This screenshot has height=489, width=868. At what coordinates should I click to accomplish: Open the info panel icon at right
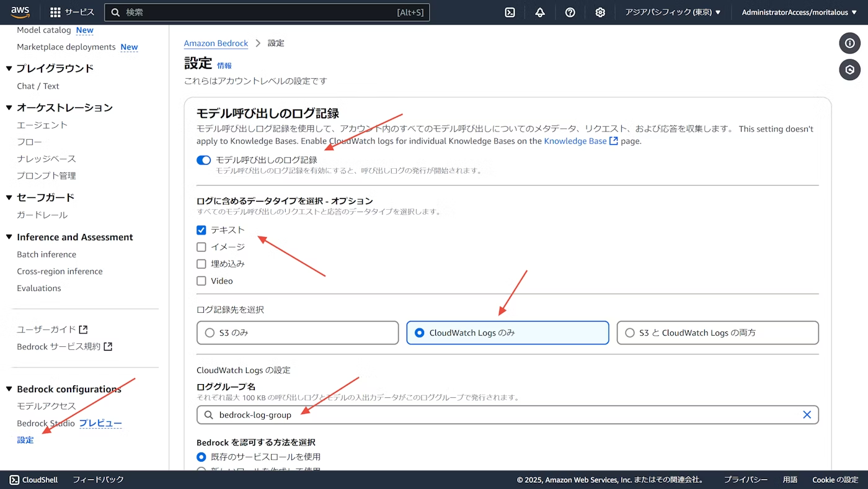point(850,43)
